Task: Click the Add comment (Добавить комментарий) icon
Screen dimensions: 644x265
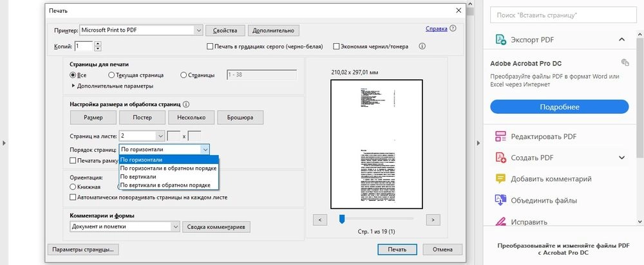Action: point(500,179)
